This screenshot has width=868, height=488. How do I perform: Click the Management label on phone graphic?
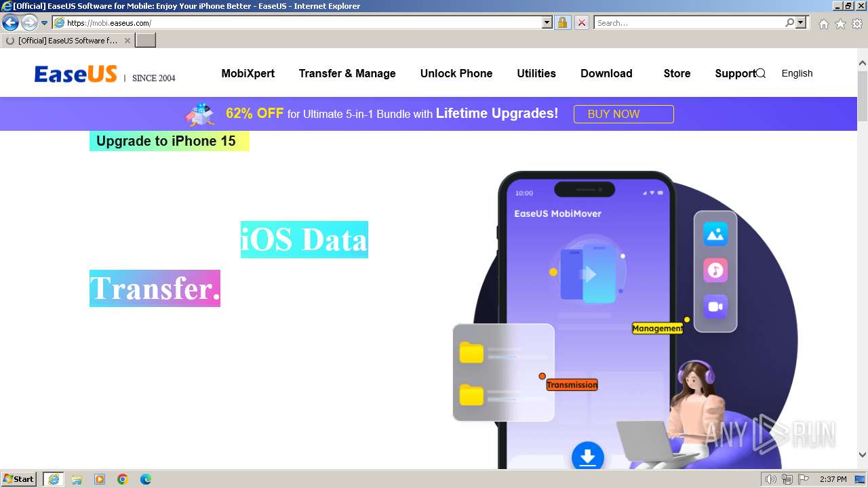657,328
